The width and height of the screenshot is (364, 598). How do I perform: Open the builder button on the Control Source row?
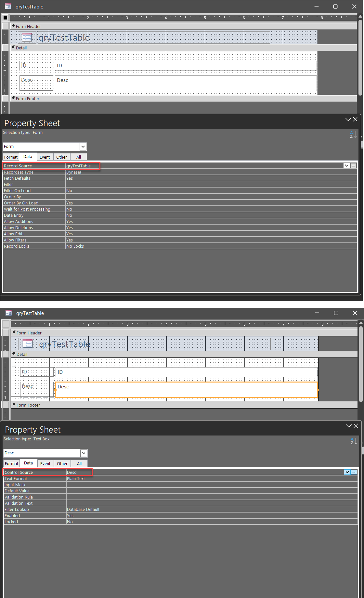click(x=354, y=472)
